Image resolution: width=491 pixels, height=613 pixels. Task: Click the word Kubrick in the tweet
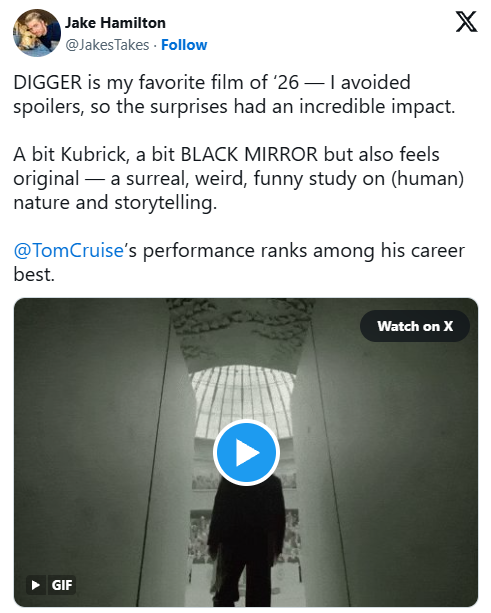[95, 154]
